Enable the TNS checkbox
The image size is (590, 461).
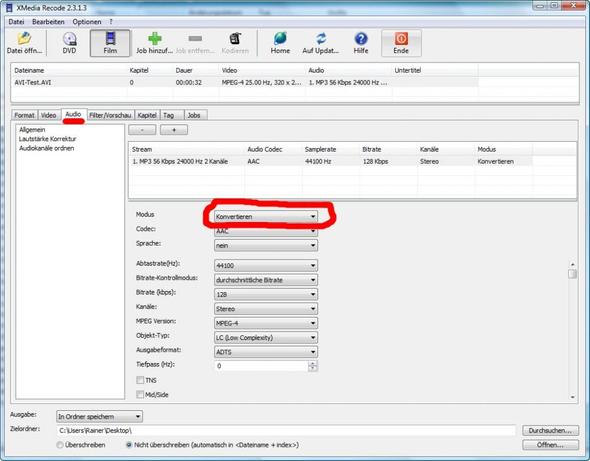(140, 380)
